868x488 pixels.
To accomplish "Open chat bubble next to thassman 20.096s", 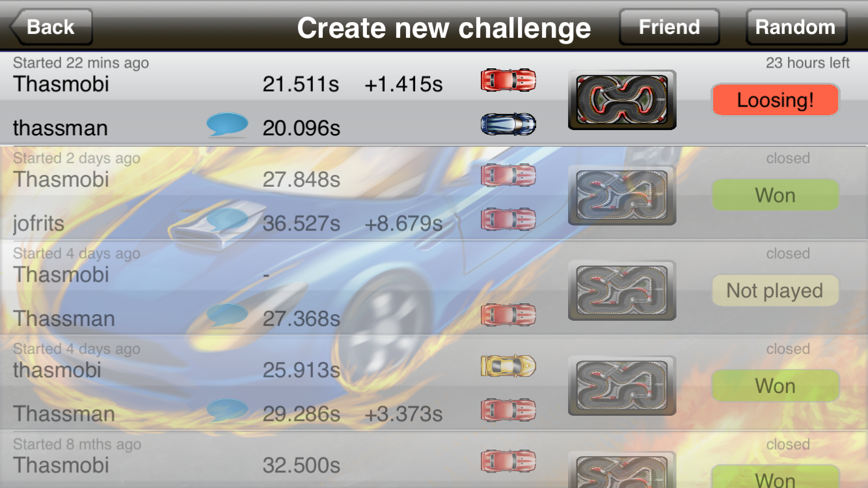I will pyautogui.click(x=227, y=125).
